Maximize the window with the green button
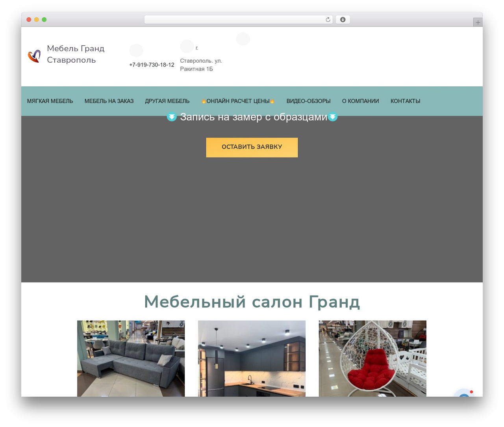The height and width of the screenshot is (427, 504). pos(44,20)
